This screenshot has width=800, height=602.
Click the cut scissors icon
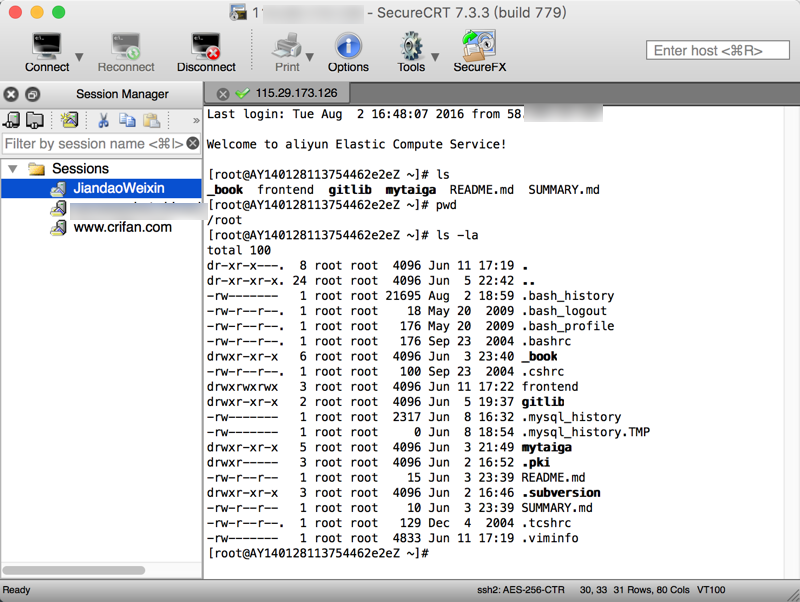coord(104,120)
